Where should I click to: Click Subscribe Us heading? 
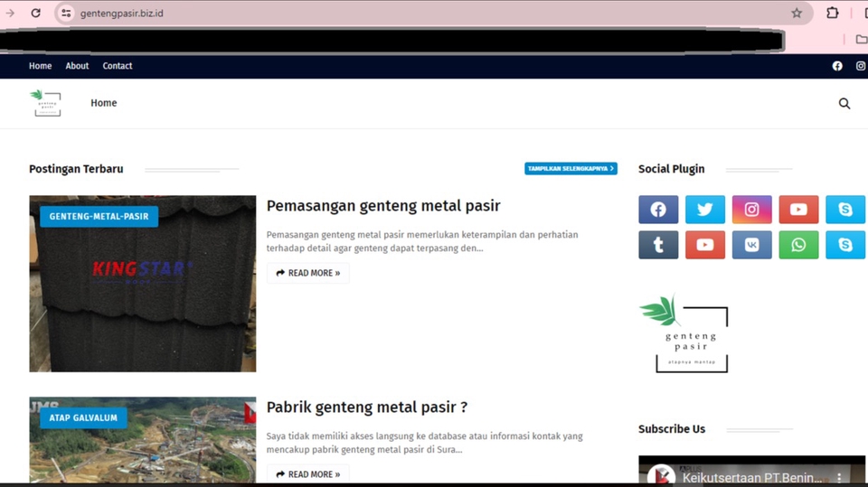tap(672, 429)
